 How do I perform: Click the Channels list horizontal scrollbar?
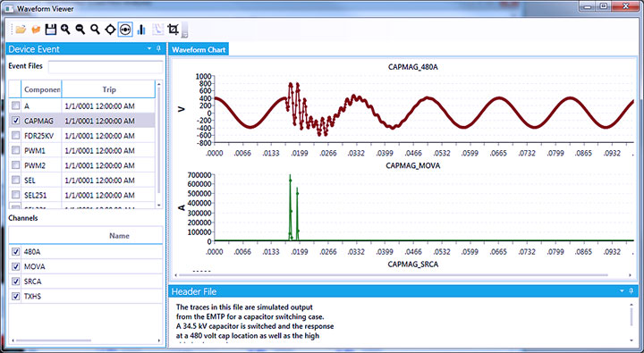(54, 340)
